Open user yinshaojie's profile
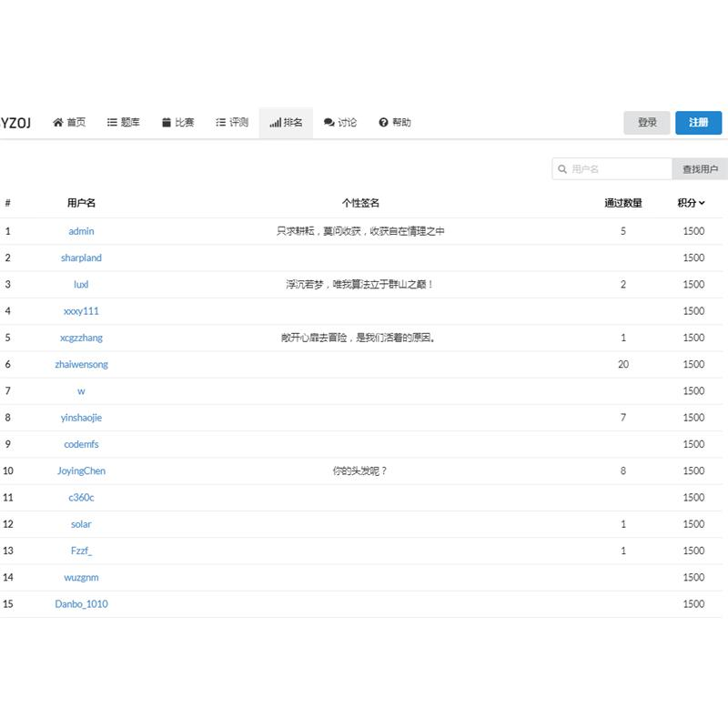 pyautogui.click(x=81, y=418)
